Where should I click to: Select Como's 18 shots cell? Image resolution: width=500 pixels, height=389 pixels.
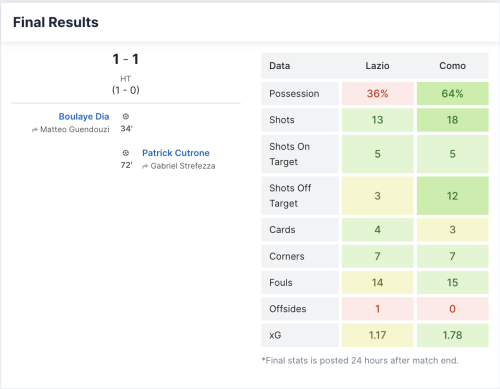pyautogui.click(x=453, y=120)
